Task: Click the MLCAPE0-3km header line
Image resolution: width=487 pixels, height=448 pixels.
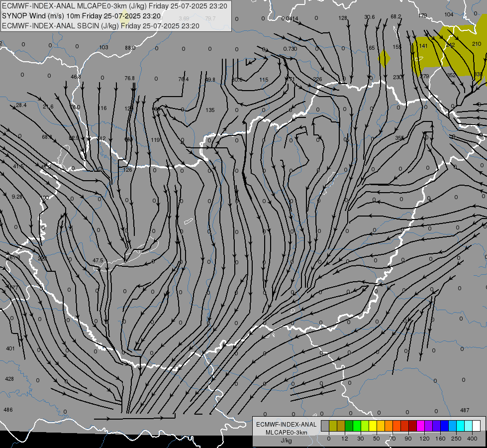Action: coord(114,6)
